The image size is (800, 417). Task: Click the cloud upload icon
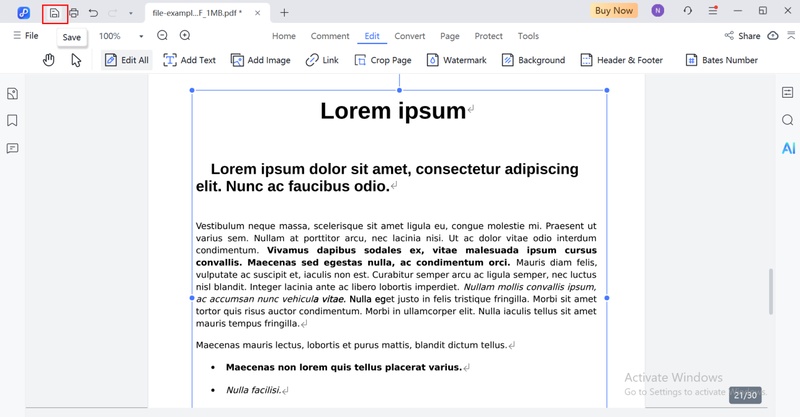773,36
